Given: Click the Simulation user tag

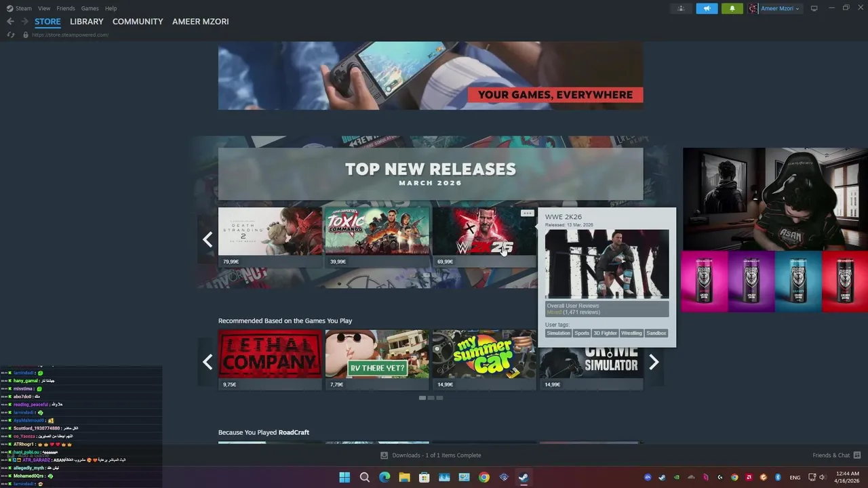Looking at the screenshot, I should tap(559, 333).
